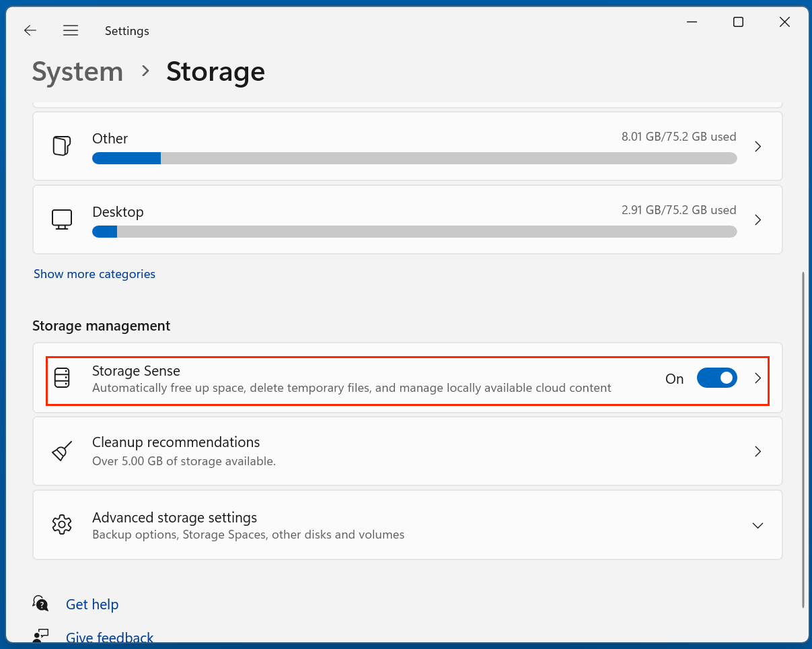Click the Get help question mark icon
This screenshot has width=812, height=649.
pos(40,603)
